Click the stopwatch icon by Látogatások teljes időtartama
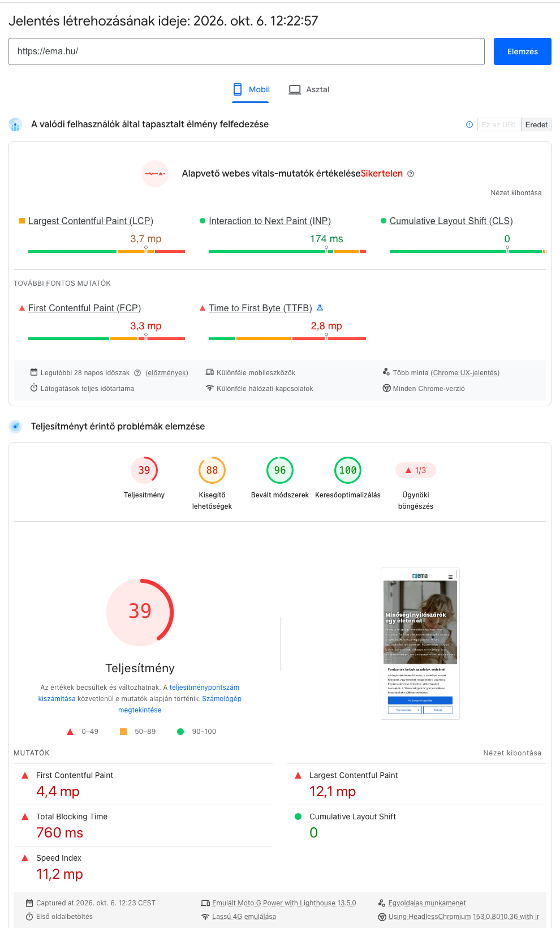Viewport: 560px width, 928px height. (x=34, y=388)
